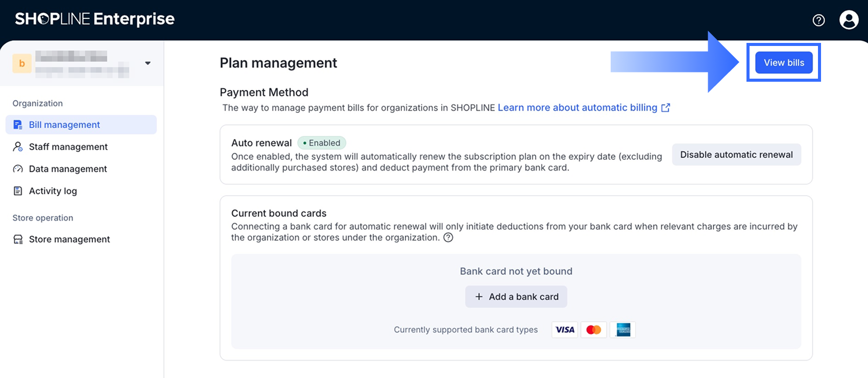Click Add a bank card button
868x378 pixels.
pos(516,297)
